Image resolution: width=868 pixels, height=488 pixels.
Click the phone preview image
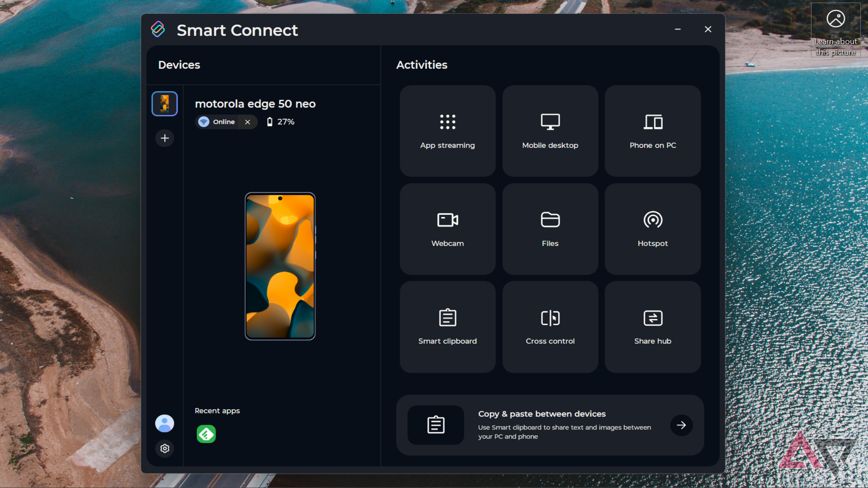[x=280, y=266]
